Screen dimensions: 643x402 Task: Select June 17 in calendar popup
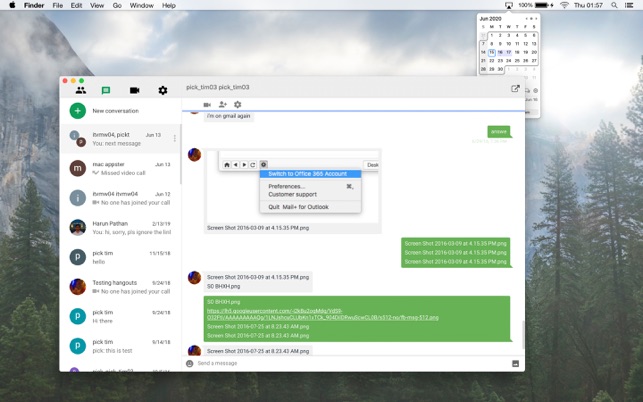[x=508, y=52]
